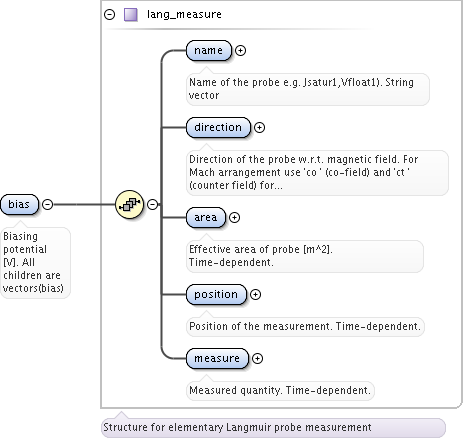Screen dimensions: 464x441
Task: Expand the direction element
Action: pyautogui.click(x=259, y=127)
